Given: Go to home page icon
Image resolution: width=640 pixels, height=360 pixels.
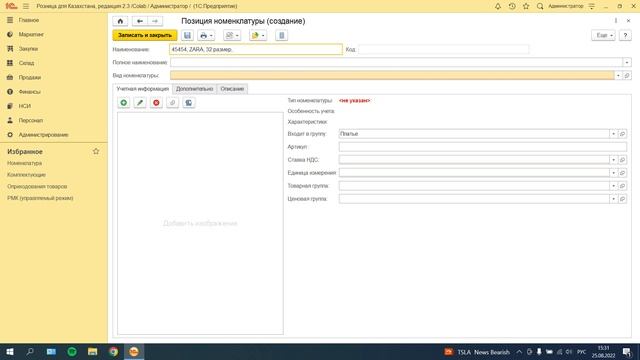Looking at the screenshot, I should (120, 21).
